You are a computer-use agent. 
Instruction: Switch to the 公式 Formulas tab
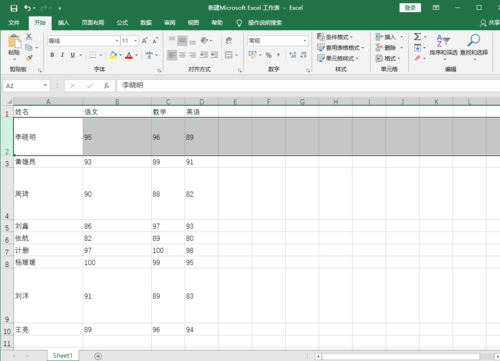(x=122, y=23)
